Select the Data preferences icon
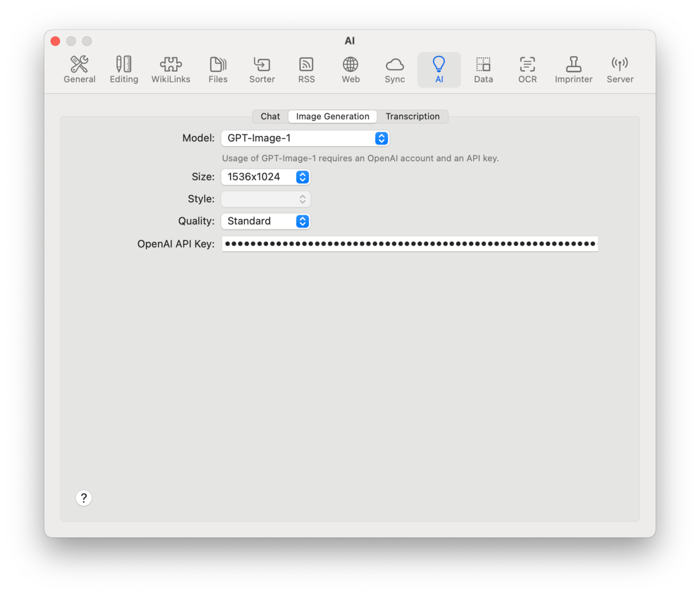 pyautogui.click(x=483, y=69)
